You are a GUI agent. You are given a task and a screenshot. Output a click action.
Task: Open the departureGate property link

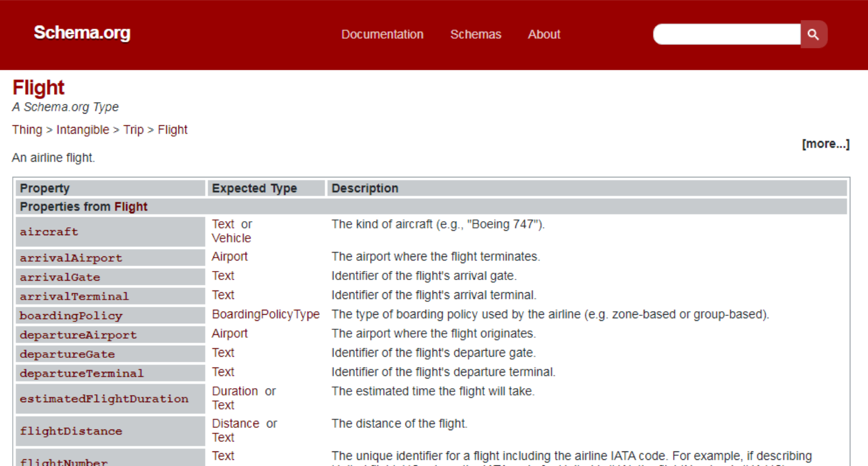[x=67, y=354]
